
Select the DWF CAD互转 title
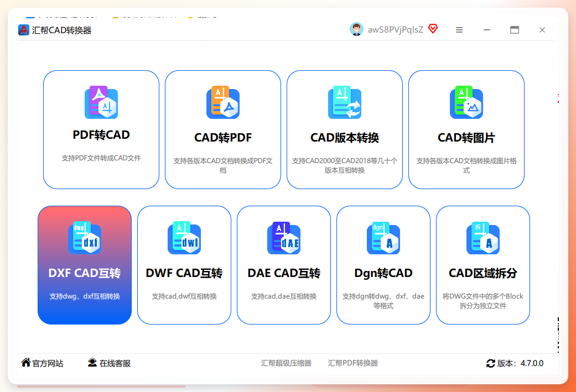184,273
